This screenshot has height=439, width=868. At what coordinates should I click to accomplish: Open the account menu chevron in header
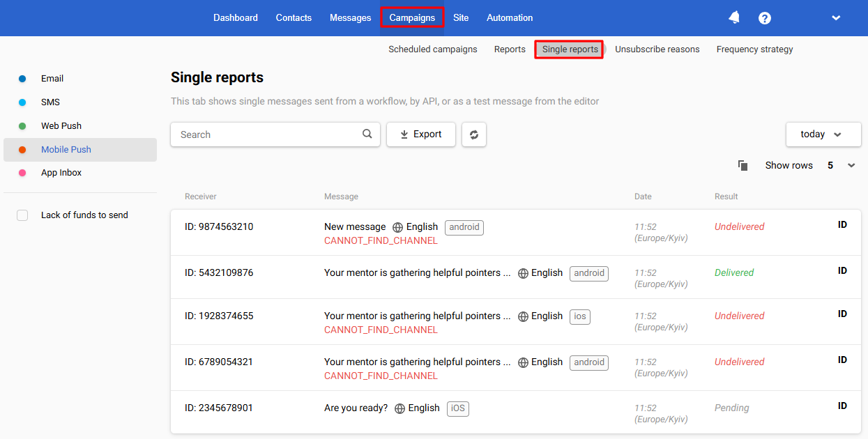click(x=836, y=18)
